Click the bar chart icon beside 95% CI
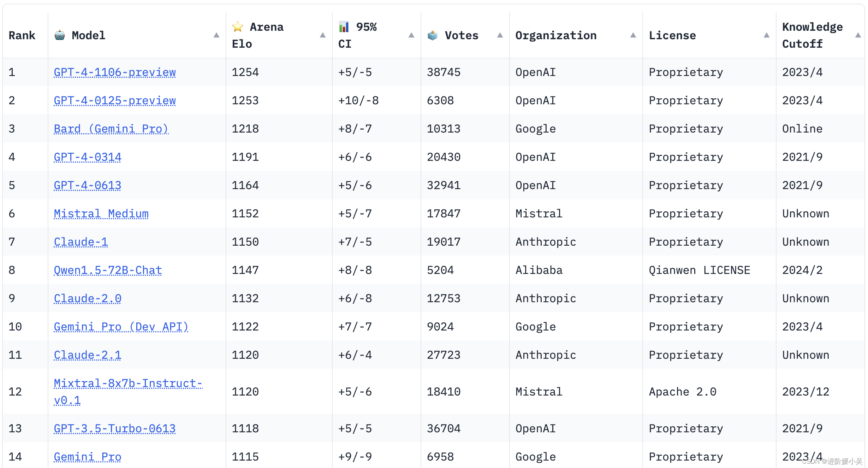 coord(344,27)
